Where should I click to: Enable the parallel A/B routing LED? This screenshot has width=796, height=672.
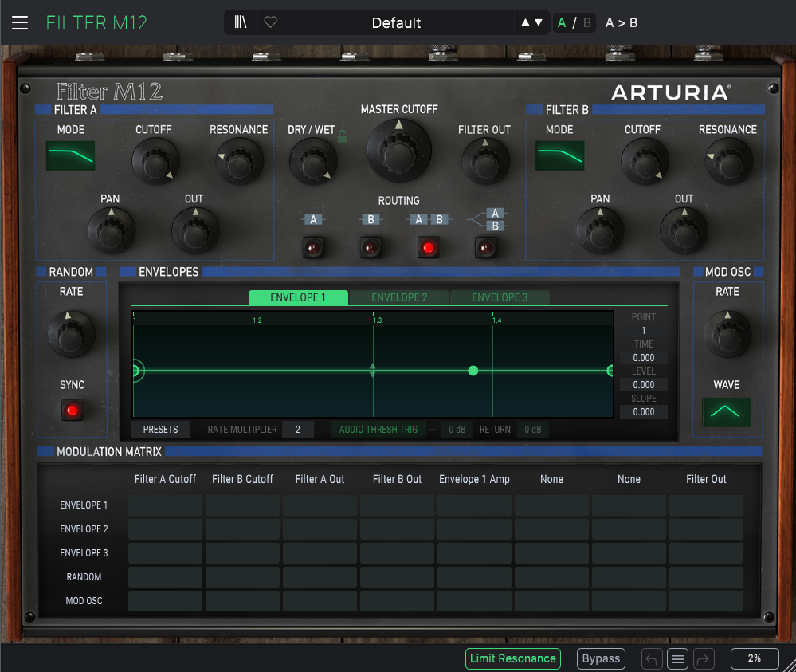pos(486,248)
